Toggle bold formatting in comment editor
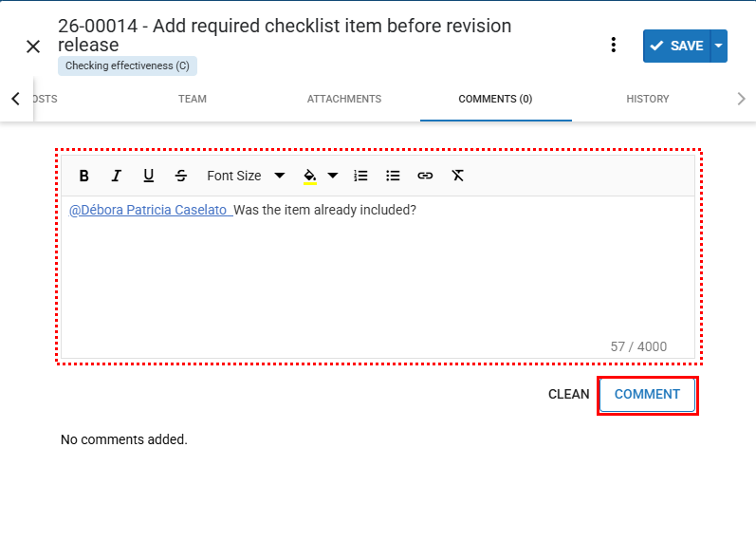Screen dimensions: 756x541 point(84,176)
